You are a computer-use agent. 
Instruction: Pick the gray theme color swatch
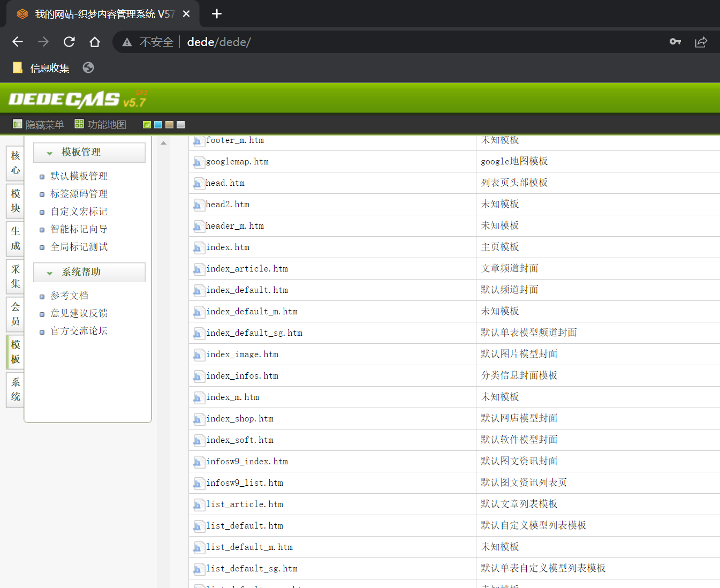180,125
